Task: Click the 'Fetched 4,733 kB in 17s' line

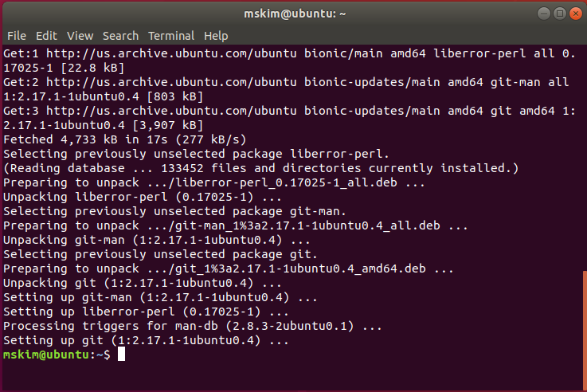Action: click(x=125, y=139)
